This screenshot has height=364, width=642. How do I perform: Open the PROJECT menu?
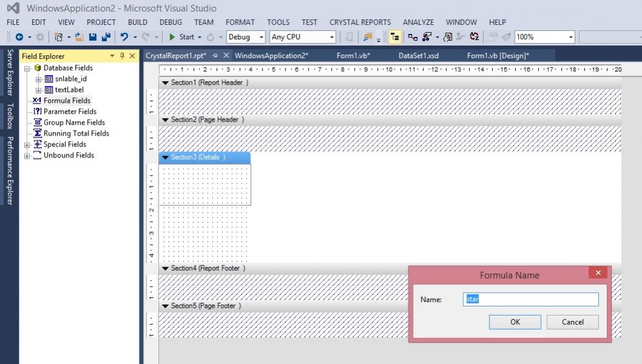pos(101,22)
